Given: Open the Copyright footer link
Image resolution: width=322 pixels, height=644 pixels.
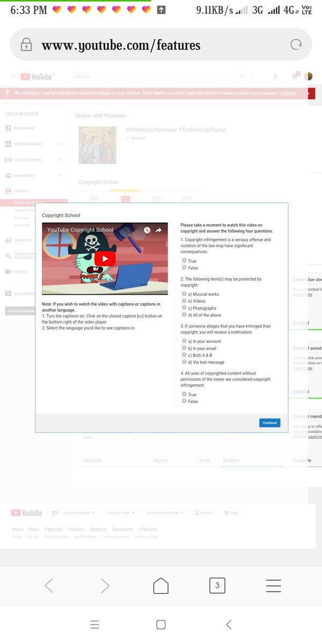Looking at the screenshot, I should [x=54, y=529].
